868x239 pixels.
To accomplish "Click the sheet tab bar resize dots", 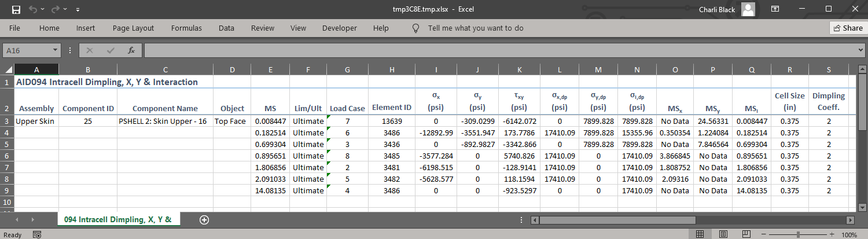I will point(521,220).
